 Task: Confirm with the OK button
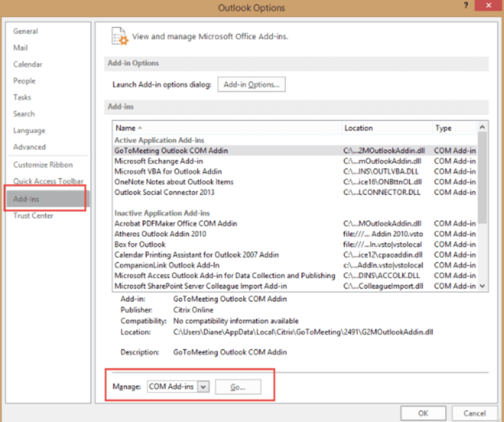tap(423, 413)
